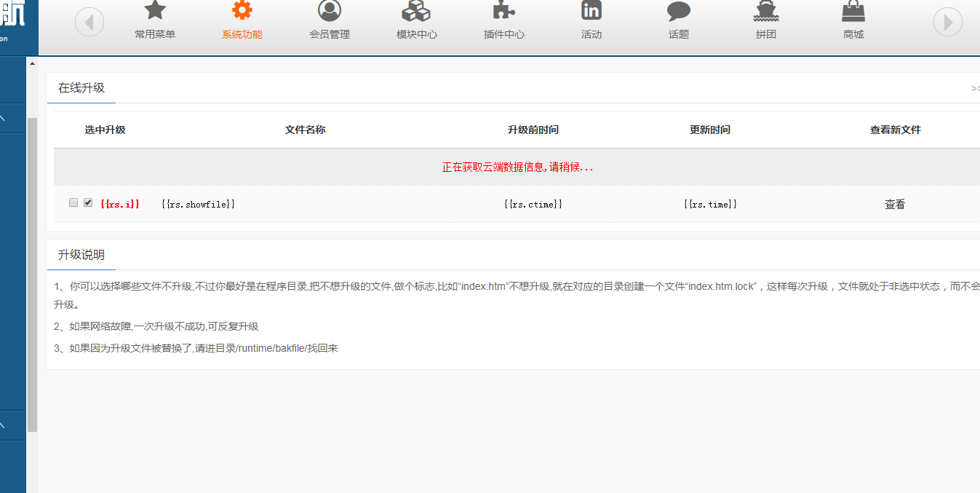Switch to the 在线升级 tab

81,88
